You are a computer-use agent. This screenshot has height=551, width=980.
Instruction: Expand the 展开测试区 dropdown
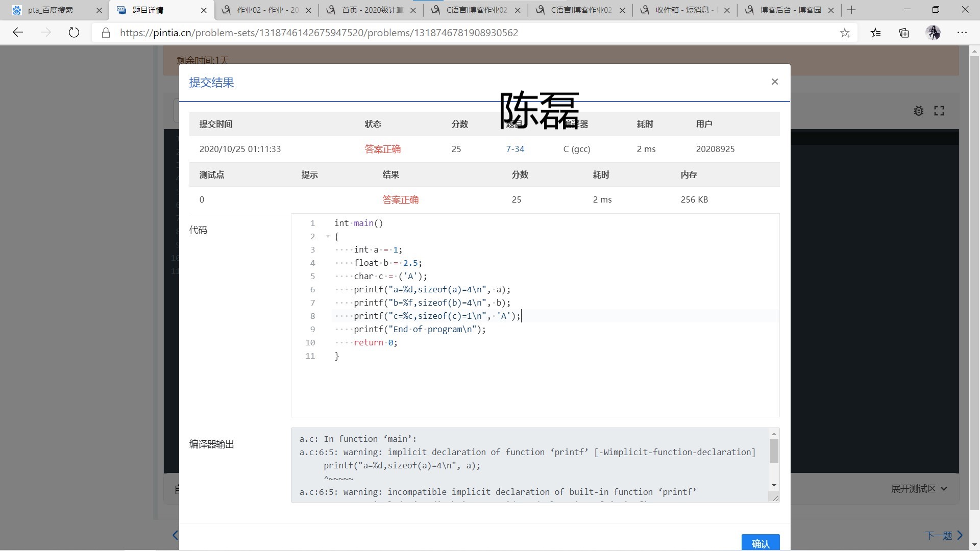pos(919,489)
